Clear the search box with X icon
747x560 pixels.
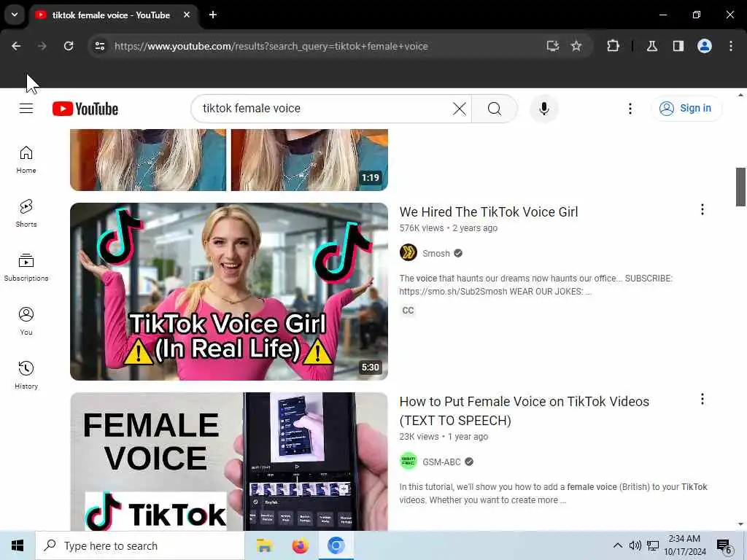click(460, 109)
